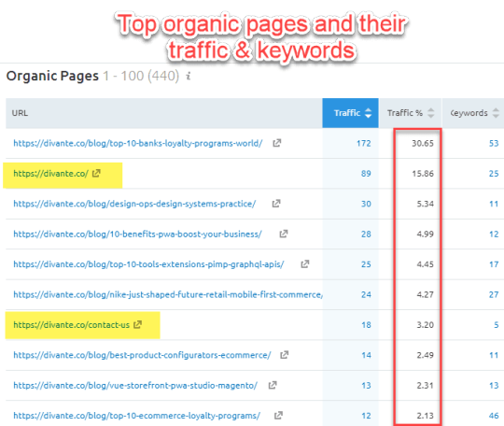The width and height of the screenshot is (504, 426).
Task: Open external link icon for top-10-tools-extensions-pimp-graphql-apis
Action: click(304, 263)
